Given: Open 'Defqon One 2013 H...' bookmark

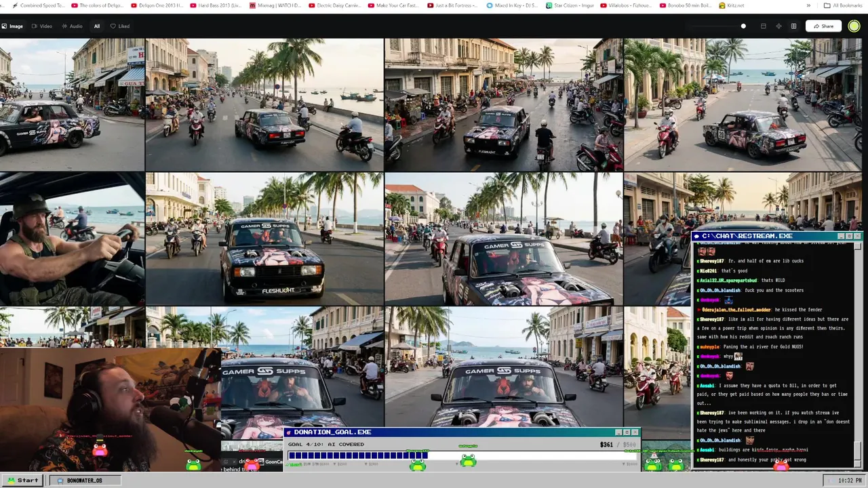Looking at the screenshot, I should pyautogui.click(x=156, y=5).
